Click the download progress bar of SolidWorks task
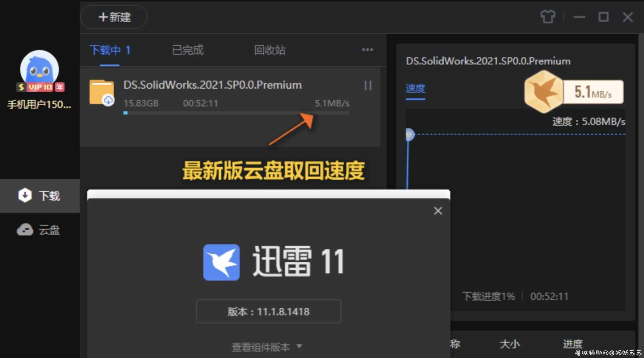The width and height of the screenshot is (644, 358). 236,113
